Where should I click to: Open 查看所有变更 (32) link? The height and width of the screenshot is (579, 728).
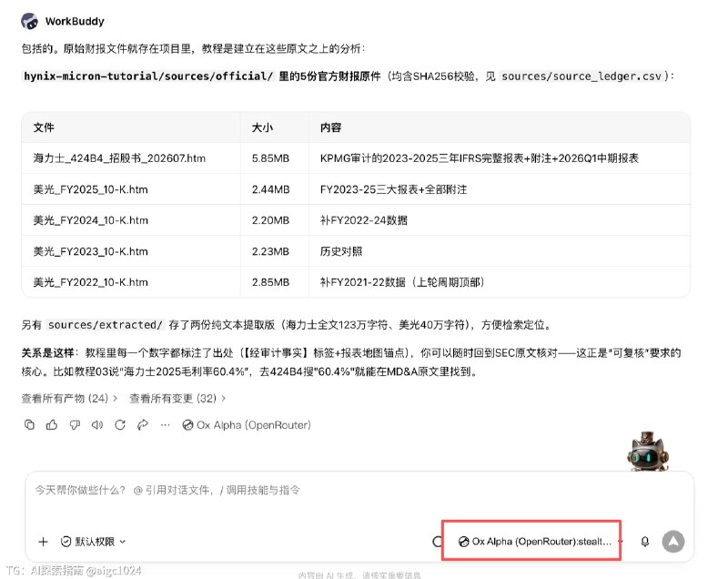(x=177, y=399)
